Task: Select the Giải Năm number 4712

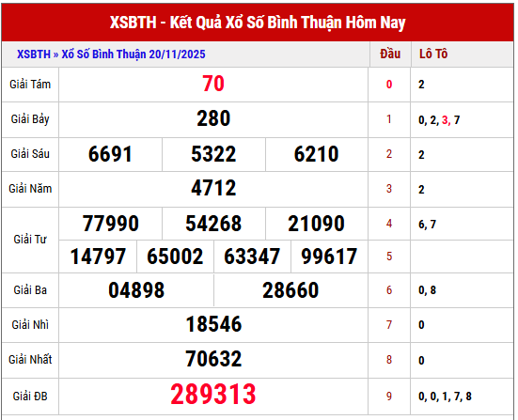Action: click(x=213, y=188)
